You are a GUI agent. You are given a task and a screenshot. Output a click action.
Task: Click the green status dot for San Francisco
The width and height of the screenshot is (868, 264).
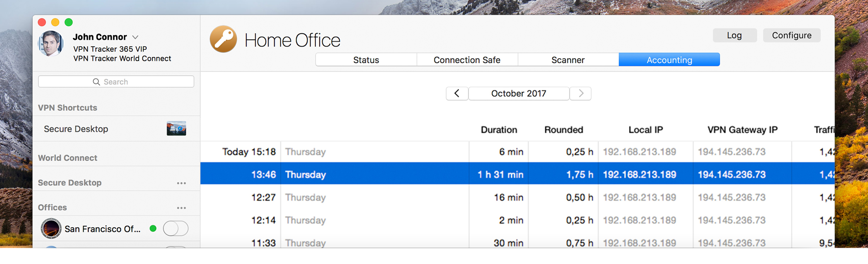153,228
